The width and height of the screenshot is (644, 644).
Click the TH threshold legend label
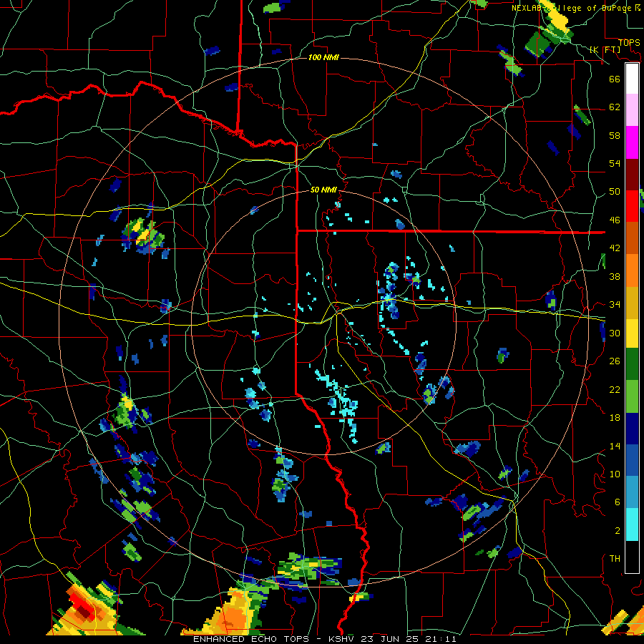615,559
